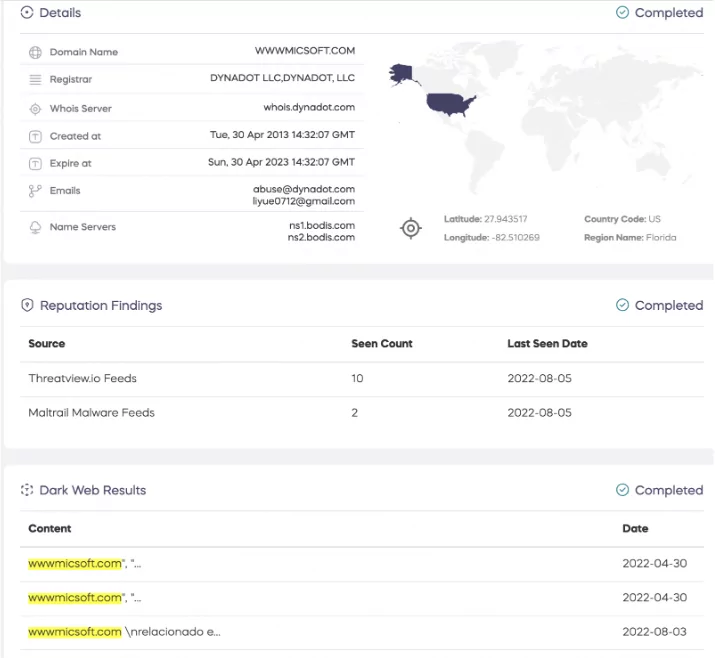Image resolution: width=715 pixels, height=658 pixels.
Task: Click the Created at date Tue, 30 Apr 2013
Action: point(282,135)
